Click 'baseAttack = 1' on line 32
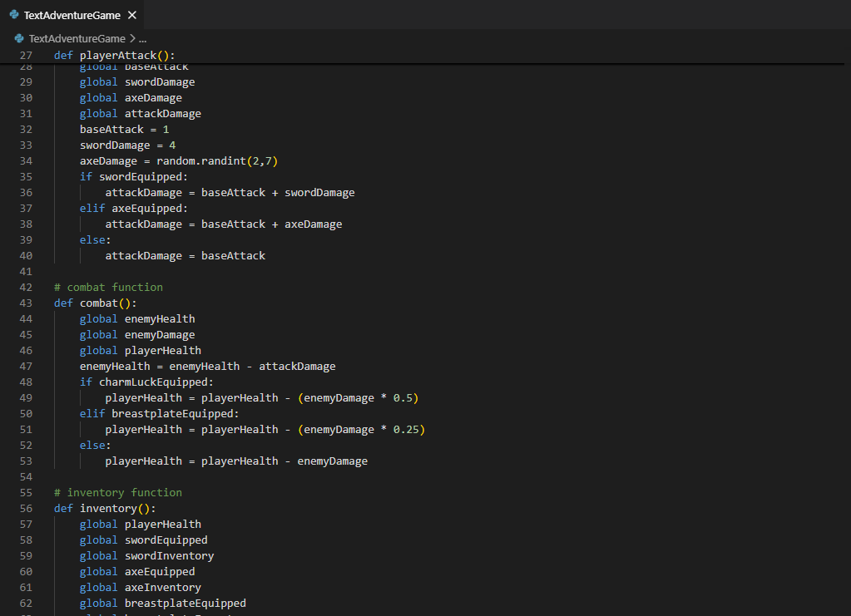851x616 pixels. click(124, 129)
